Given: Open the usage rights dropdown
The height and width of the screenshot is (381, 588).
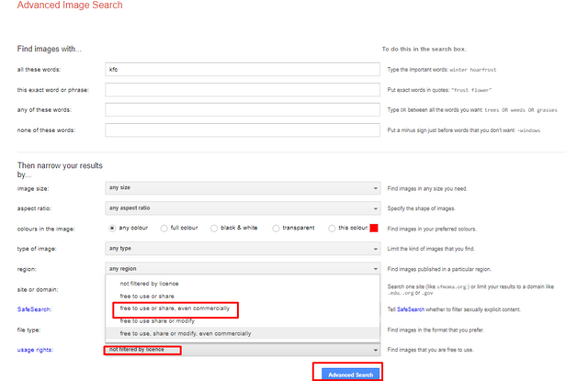Looking at the screenshot, I should click(243, 350).
